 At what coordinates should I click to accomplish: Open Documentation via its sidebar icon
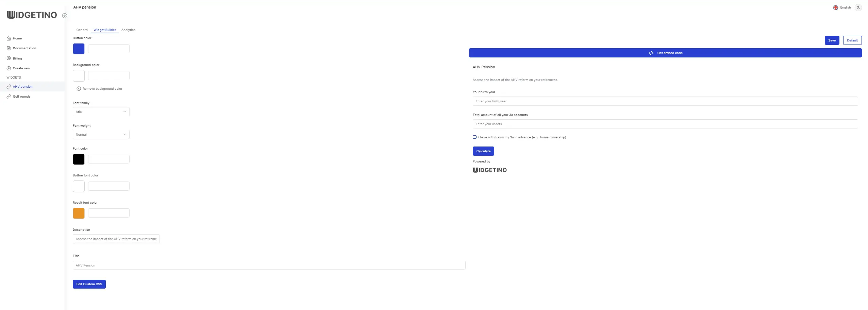pos(9,48)
